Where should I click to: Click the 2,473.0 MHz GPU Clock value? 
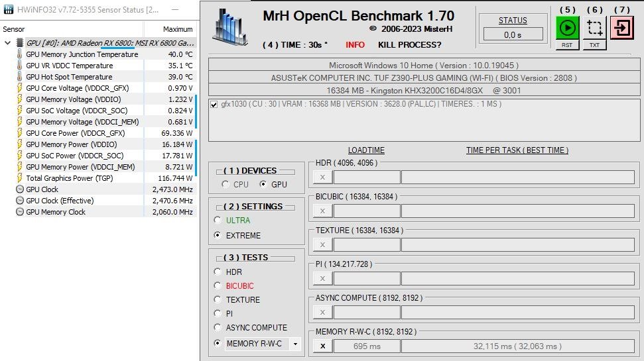coord(172,189)
